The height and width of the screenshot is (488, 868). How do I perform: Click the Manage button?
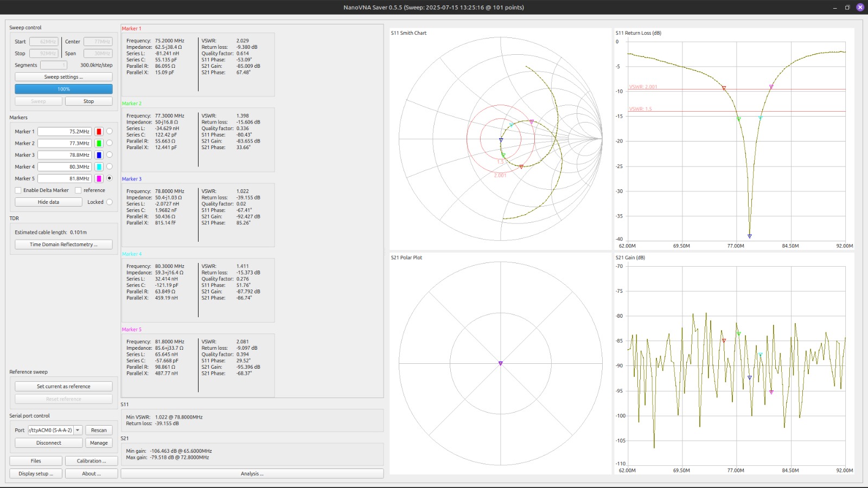tap(99, 443)
